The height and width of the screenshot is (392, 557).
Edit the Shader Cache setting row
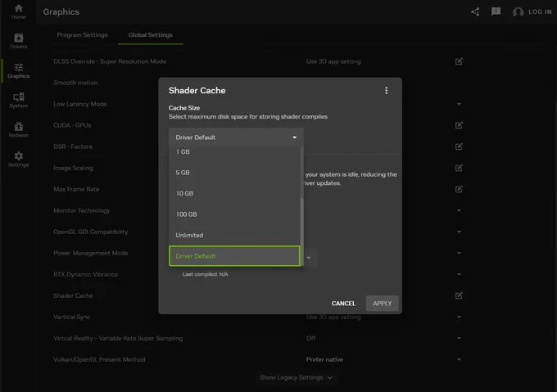pyautogui.click(x=459, y=295)
